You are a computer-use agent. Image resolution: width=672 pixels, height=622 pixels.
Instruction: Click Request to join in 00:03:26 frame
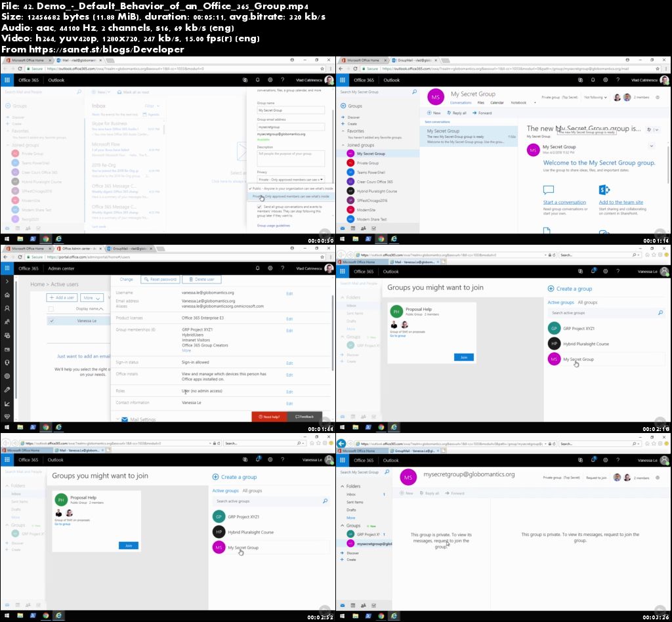pos(596,478)
